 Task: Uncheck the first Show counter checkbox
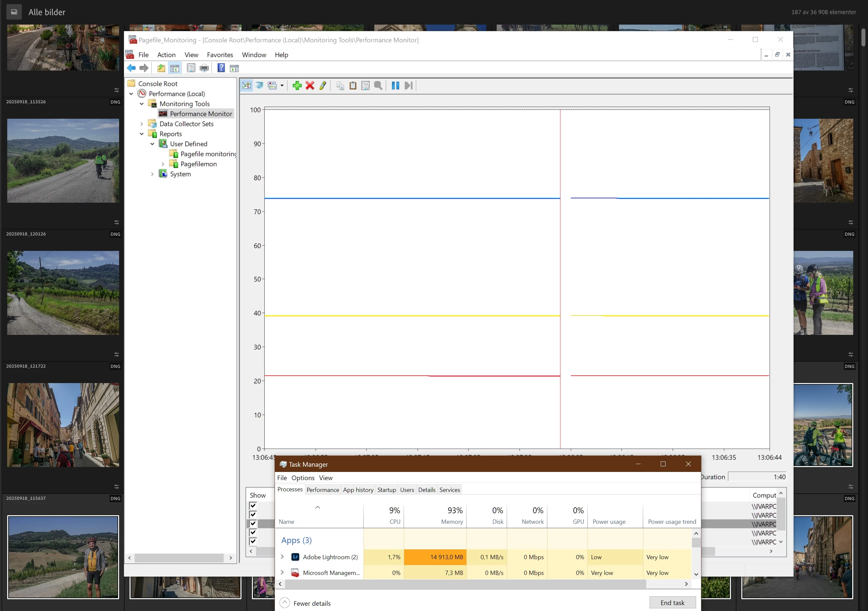coord(253,506)
